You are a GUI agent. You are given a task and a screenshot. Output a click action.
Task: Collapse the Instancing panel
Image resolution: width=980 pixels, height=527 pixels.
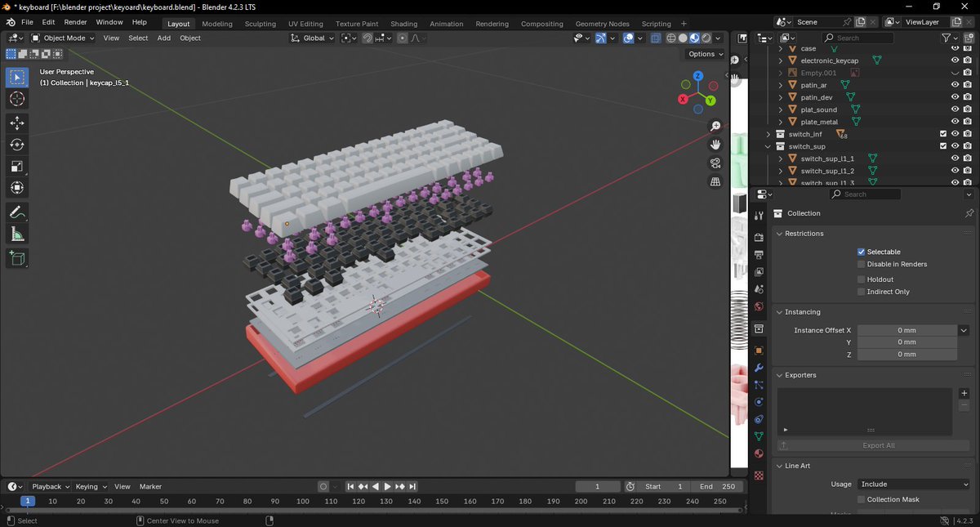point(778,312)
